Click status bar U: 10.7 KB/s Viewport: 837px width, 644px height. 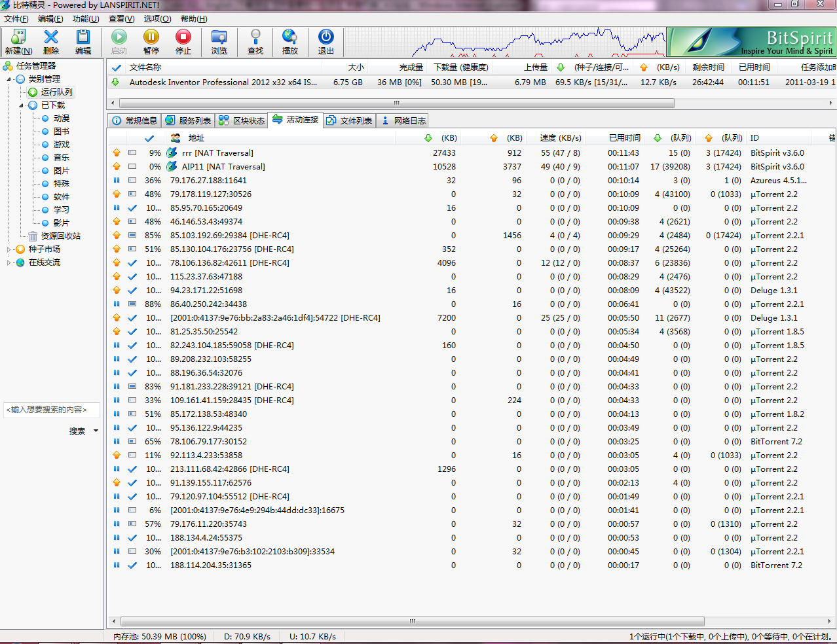[312, 636]
